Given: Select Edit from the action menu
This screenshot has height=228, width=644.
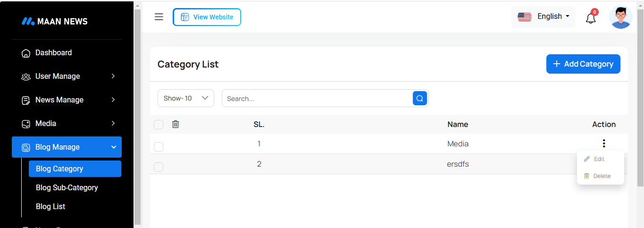Looking at the screenshot, I should pos(598,159).
